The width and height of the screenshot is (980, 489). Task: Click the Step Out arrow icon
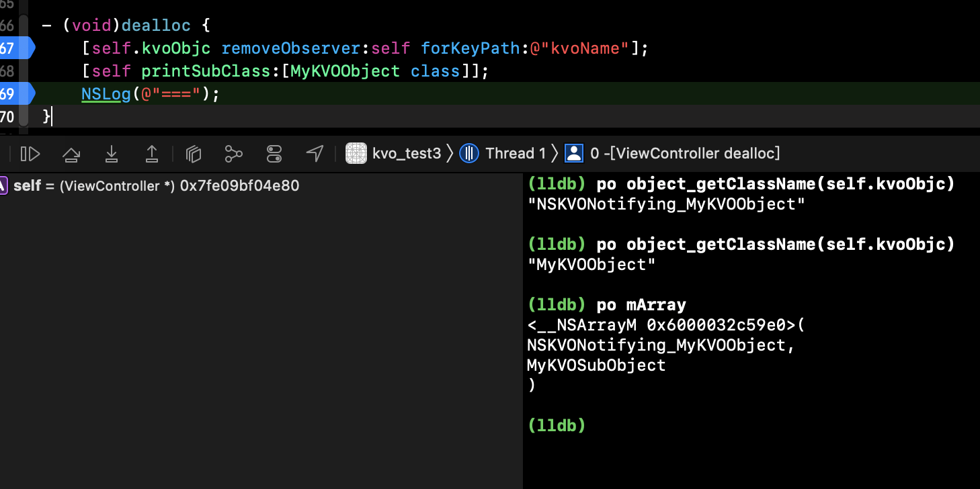pos(152,154)
